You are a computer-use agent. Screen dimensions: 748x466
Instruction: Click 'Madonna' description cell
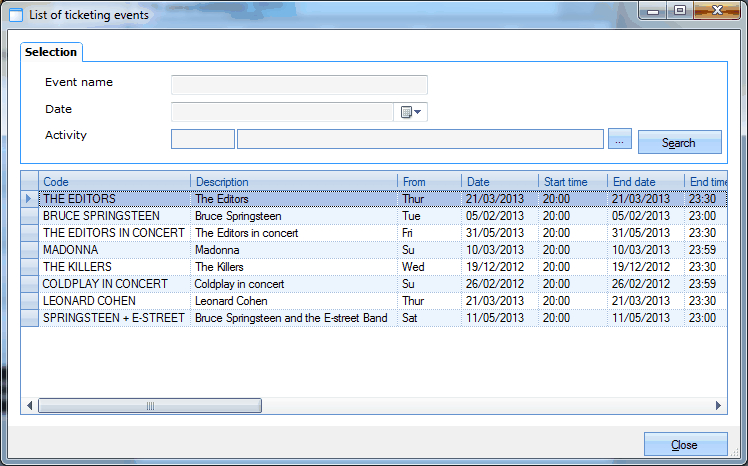point(294,250)
